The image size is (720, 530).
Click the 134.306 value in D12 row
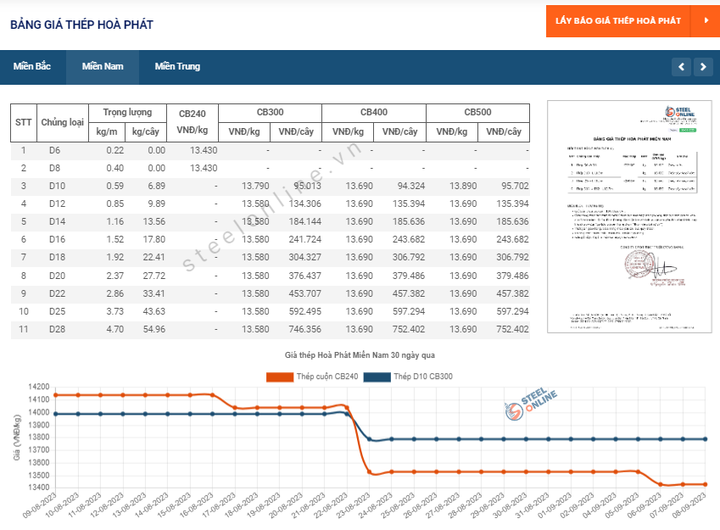[305, 204]
